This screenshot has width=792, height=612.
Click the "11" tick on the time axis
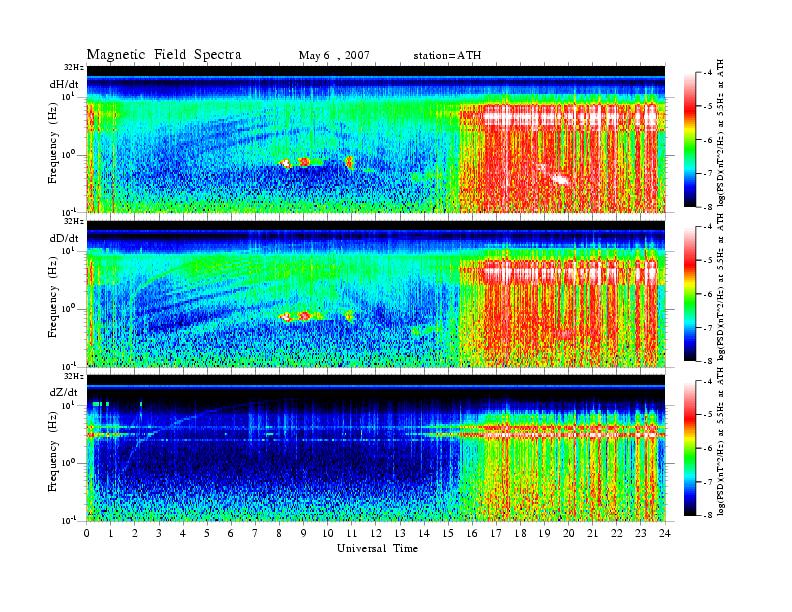click(352, 534)
